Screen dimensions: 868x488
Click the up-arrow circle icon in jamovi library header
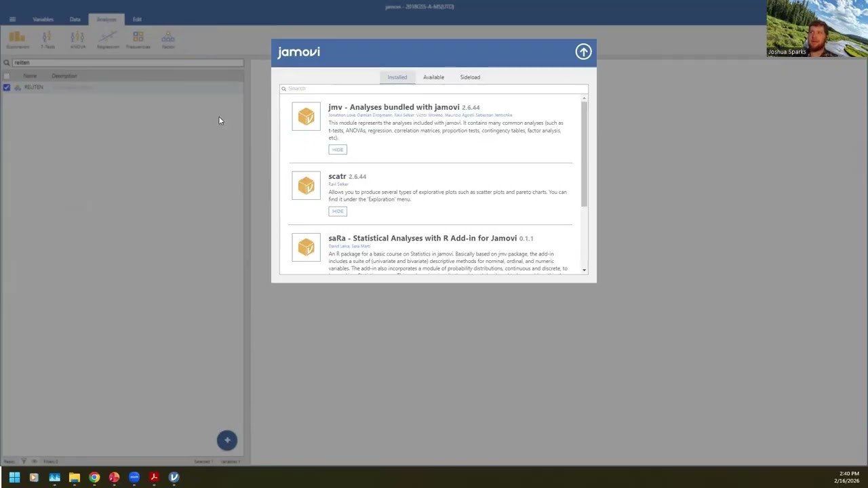pyautogui.click(x=583, y=52)
